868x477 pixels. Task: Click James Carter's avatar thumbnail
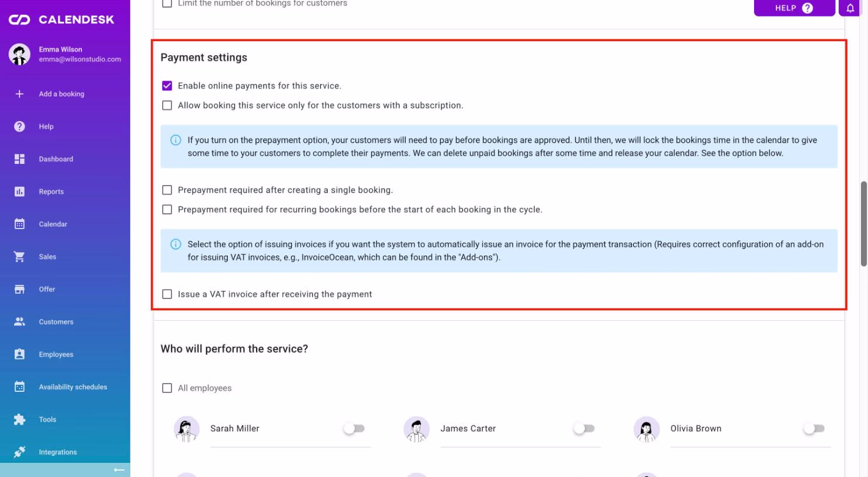pos(416,429)
